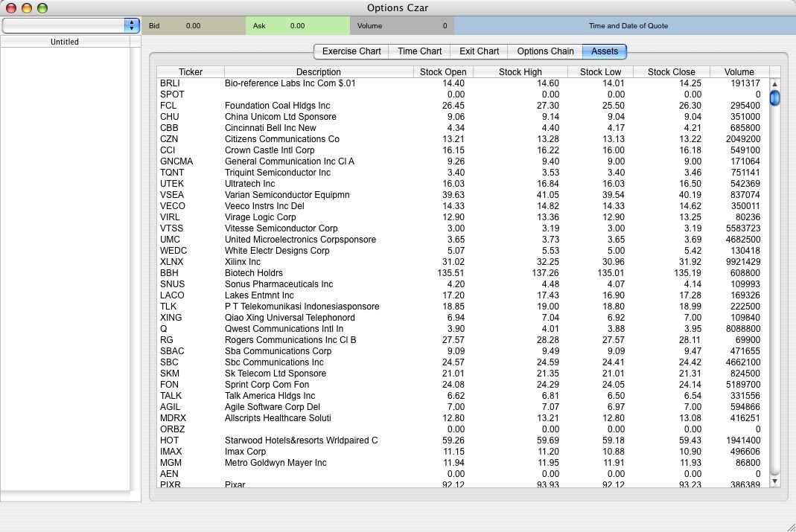Click Qwest Communications Intl In description
Viewport: 796px width, 532px height.
[284, 329]
